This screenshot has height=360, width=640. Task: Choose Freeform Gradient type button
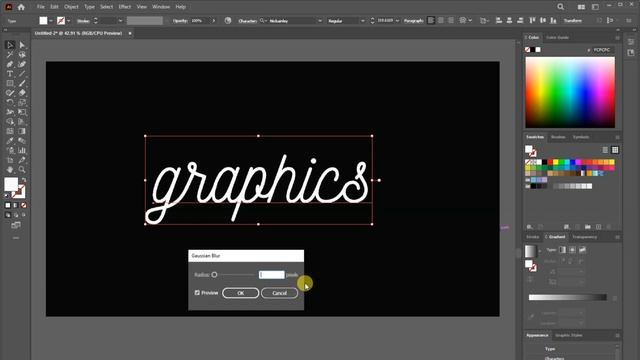pos(582,249)
